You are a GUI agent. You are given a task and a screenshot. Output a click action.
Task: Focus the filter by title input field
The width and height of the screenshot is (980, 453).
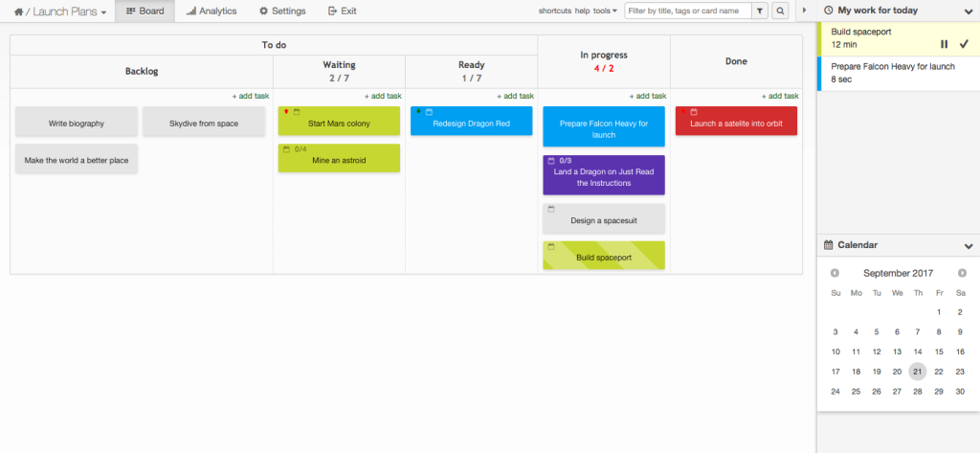pyautogui.click(x=688, y=11)
